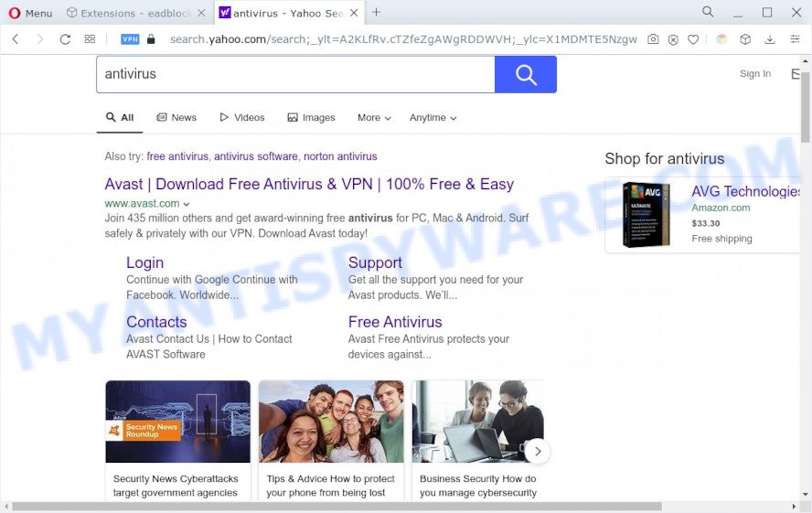Open Business Security cybersecurity caption
The height and width of the screenshot is (513, 812).
(x=478, y=486)
